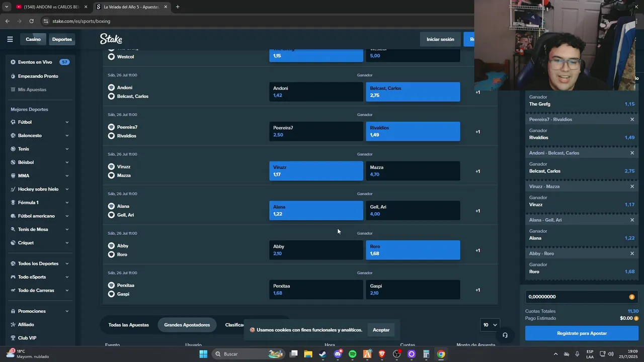Remove the Abby - Roro selection from the betslip
Screen dimensions: 644x362
[x=632, y=253]
